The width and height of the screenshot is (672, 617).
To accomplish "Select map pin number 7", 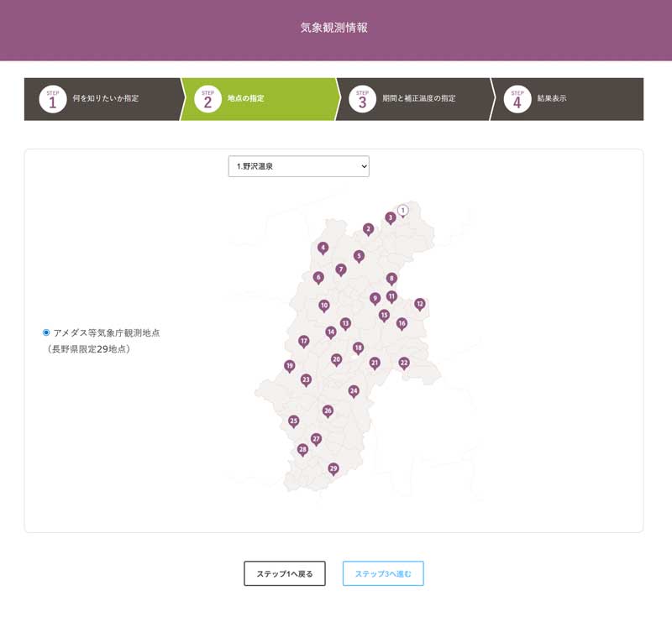I will pos(341,269).
